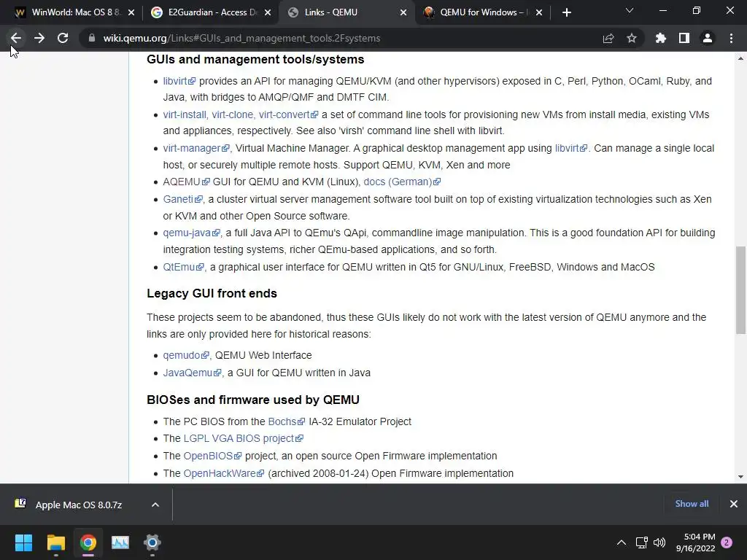Toggle the browser side panel icon

684,38
